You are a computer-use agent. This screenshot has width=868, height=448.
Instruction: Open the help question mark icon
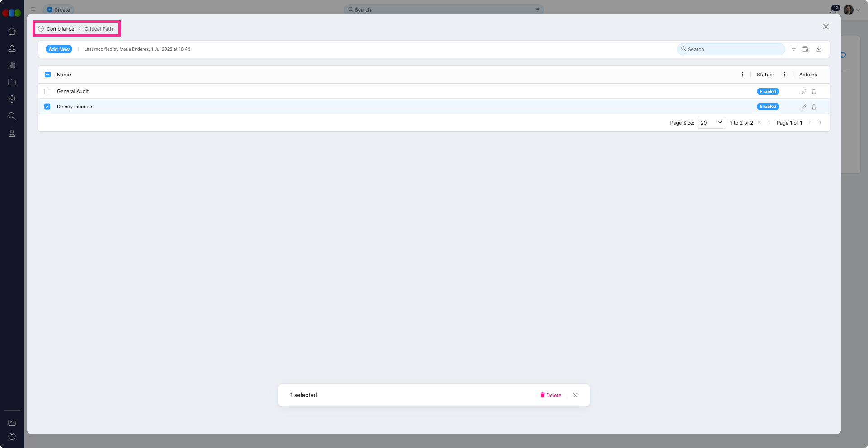pos(12,436)
